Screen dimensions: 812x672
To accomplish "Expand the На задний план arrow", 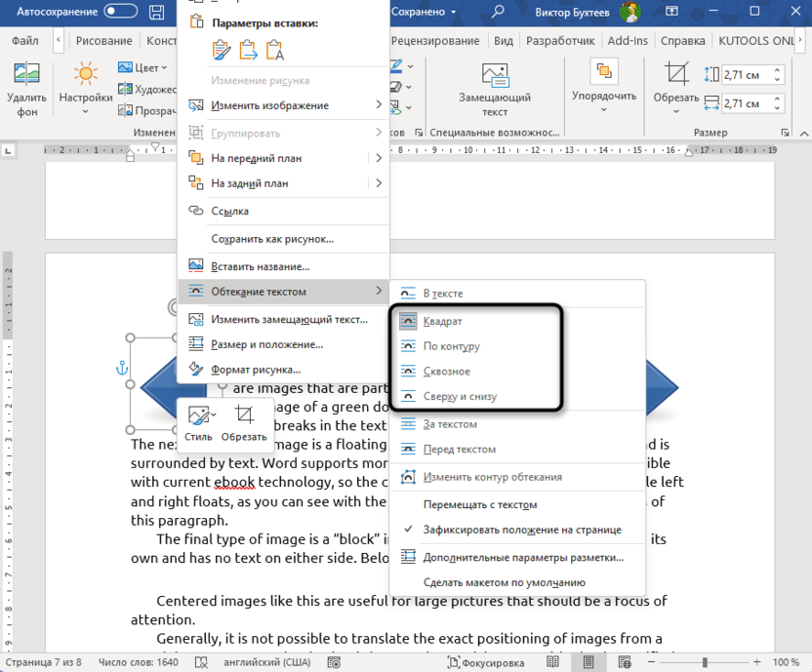I will [379, 183].
